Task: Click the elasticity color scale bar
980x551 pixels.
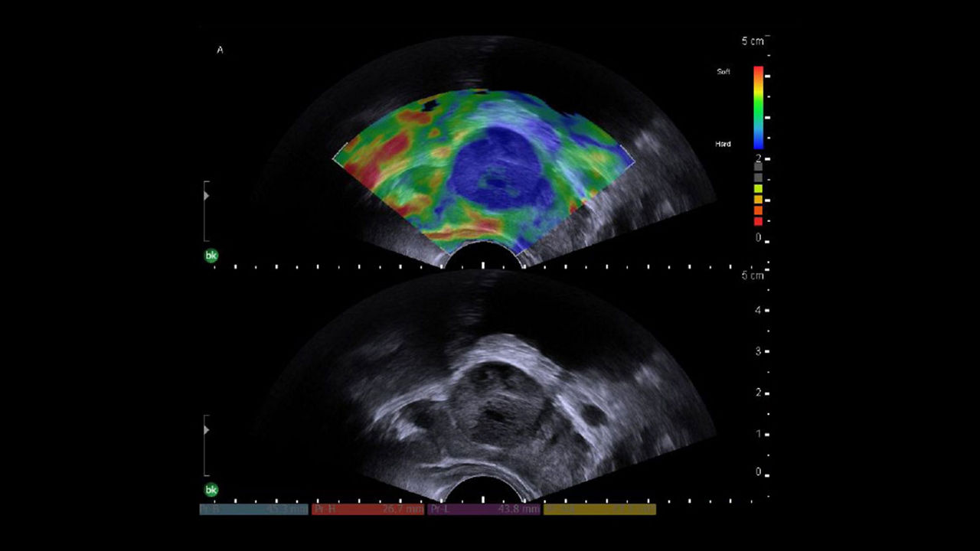Action: pos(756,107)
